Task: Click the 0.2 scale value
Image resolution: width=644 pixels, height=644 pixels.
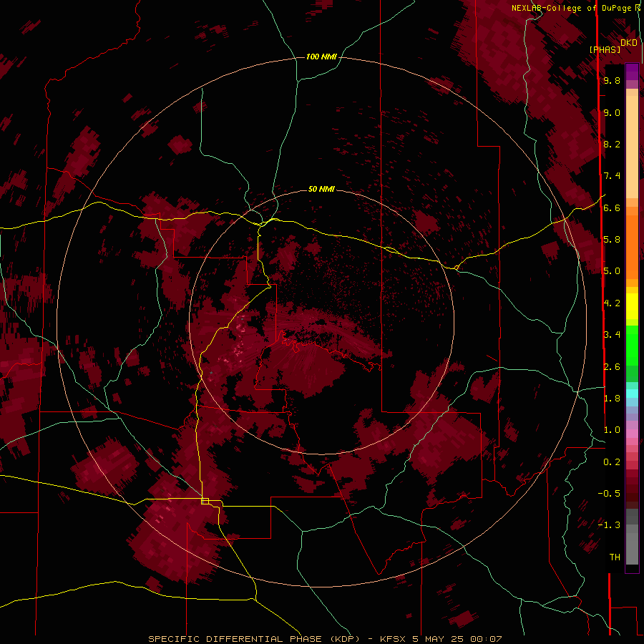Action: coord(612,462)
